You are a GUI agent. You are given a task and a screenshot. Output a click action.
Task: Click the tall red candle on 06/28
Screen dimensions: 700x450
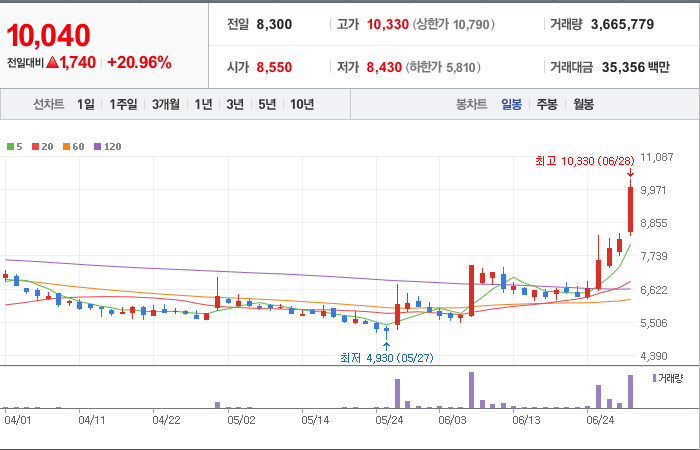(630, 209)
